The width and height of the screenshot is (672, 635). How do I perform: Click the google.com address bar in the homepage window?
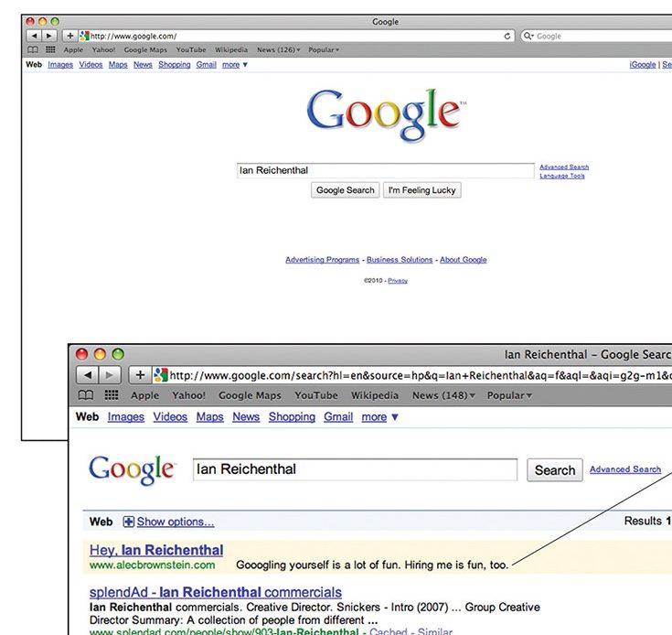click(295, 36)
